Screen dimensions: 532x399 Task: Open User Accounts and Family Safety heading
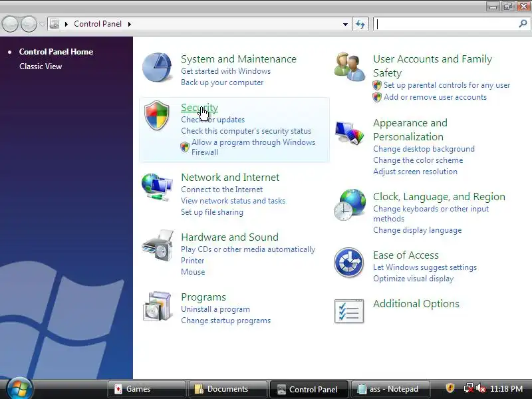click(433, 66)
